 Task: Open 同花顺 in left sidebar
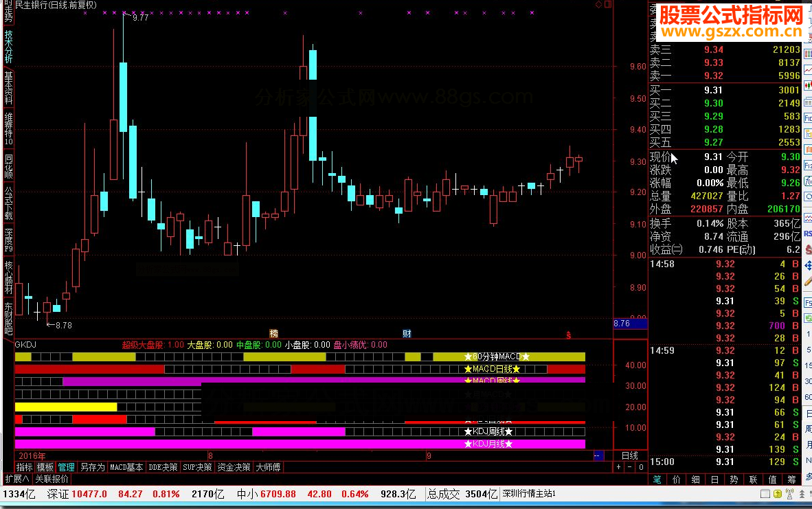(x=8, y=166)
